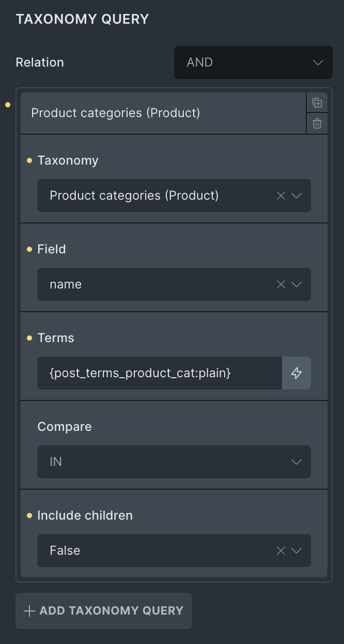Screen dimensions: 344x644
Task: Delete the Product categories query item
Action: (x=317, y=124)
